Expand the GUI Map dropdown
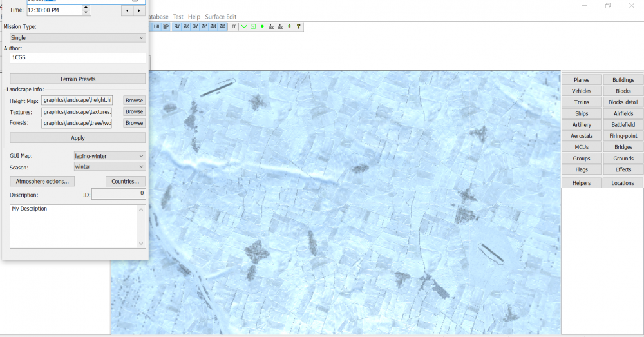The width and height of the screenshot is (644, 337). [x=110, y=156]
